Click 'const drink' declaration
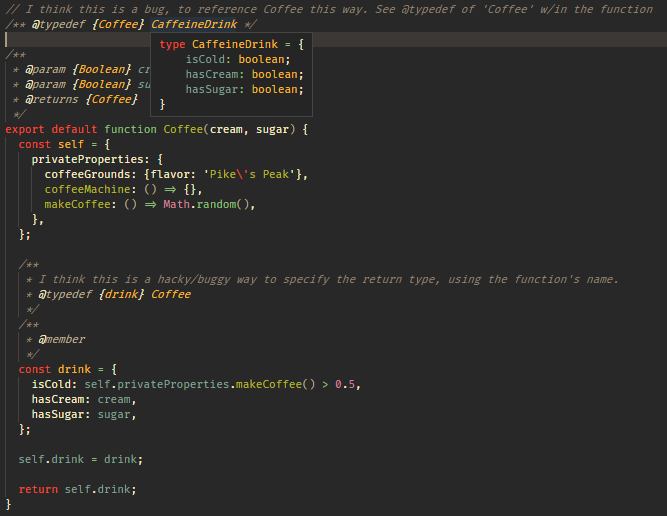The width and height of the screenshot is (667, 516). point(54,369)
